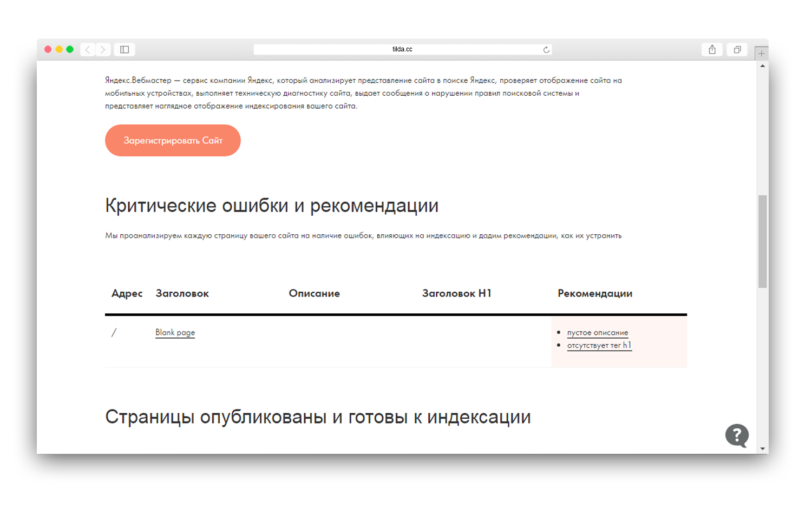Click the Заголовок column header
The width and height of the screenshot is (812, 508).
point(182,293)
